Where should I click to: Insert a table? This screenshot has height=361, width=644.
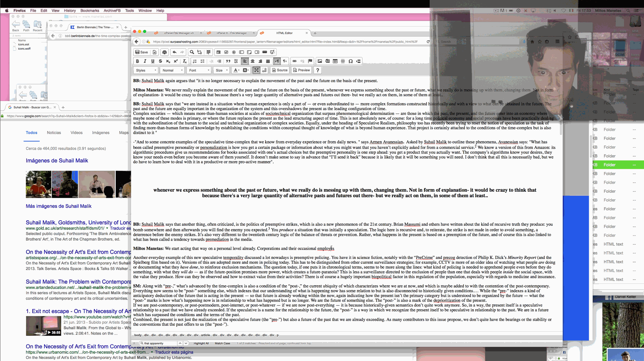[335, 61]
